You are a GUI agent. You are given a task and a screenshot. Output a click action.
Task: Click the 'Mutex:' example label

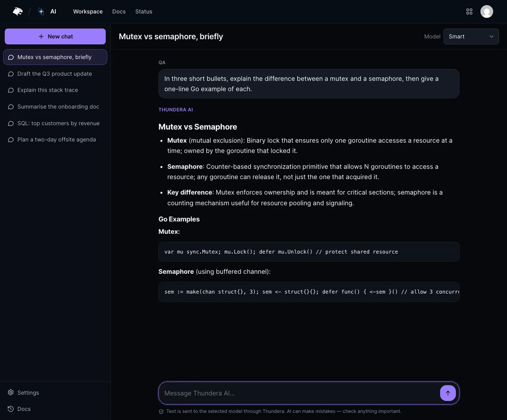169,232
